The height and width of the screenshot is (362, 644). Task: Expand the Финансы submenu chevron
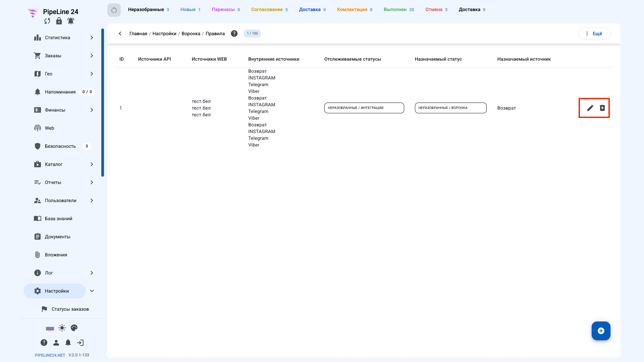pyautogui.click(x=92, y=110)
